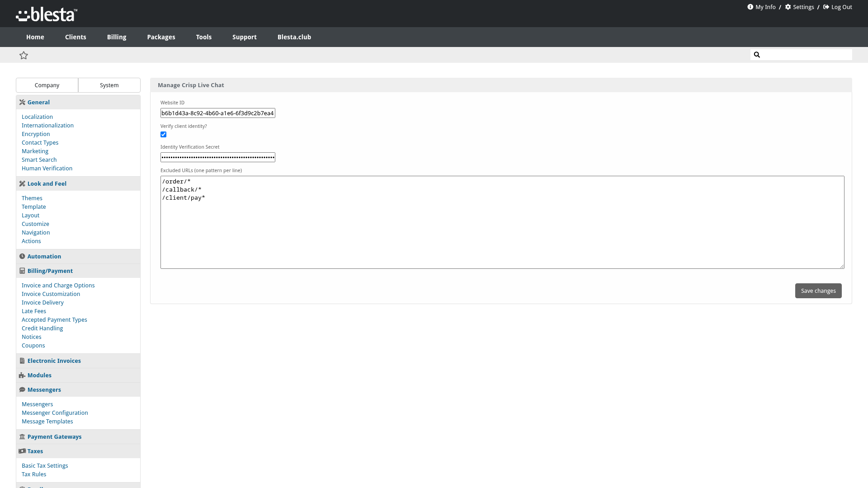Open Messenger Configuration link
Screen dimensions: 868x488
(55, 413)
